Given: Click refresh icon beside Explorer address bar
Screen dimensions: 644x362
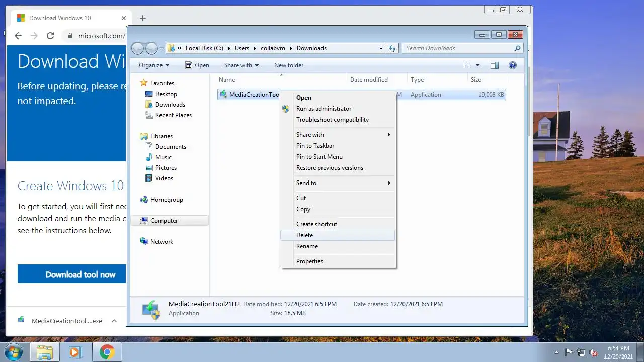Looking at the screenshot, I should tap(393, 48).
